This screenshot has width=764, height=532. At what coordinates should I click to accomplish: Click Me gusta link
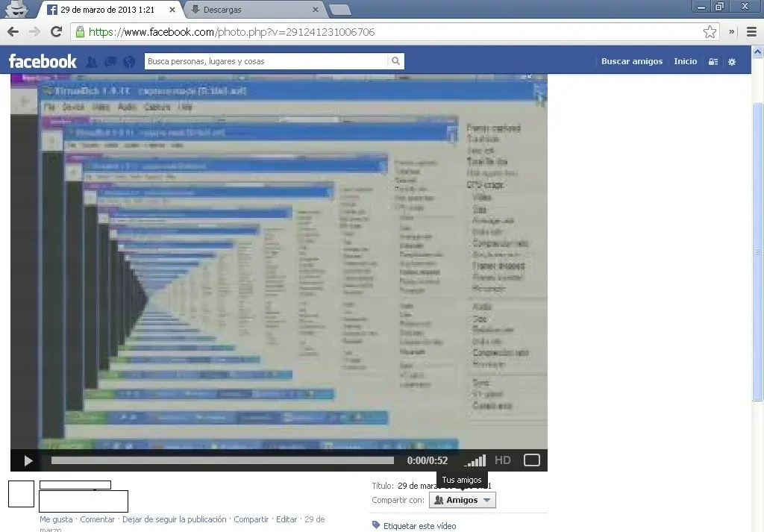56,519
